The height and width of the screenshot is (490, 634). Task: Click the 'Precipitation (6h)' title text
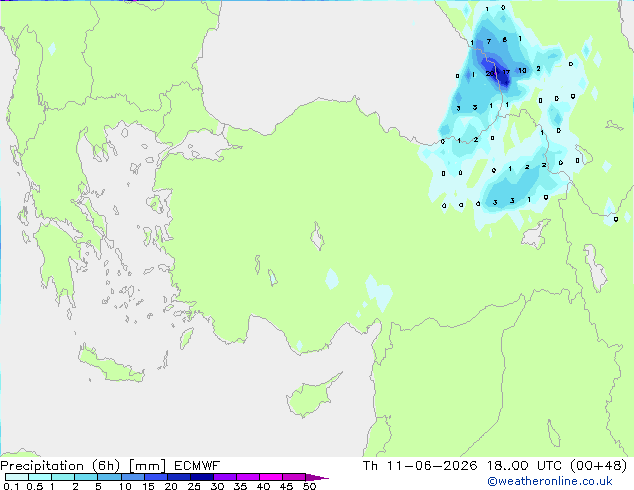60,466
